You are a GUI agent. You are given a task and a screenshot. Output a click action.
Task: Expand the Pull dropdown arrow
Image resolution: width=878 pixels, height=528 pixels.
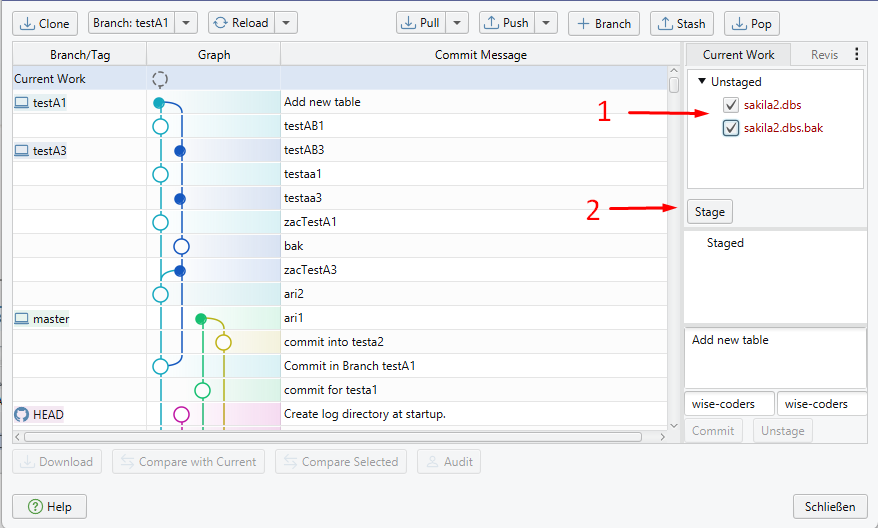coord(457,23)
